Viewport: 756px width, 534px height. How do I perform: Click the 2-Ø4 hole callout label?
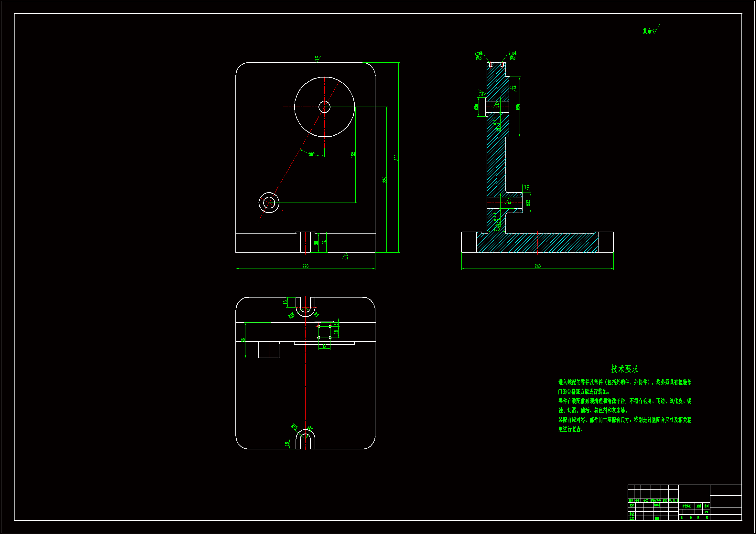tap(512, 53)
